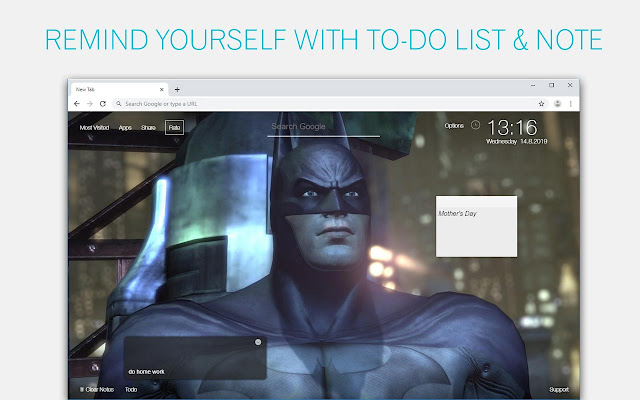Reload the page with refresh icon
This screenshot has width=640, height=400.
103,104
